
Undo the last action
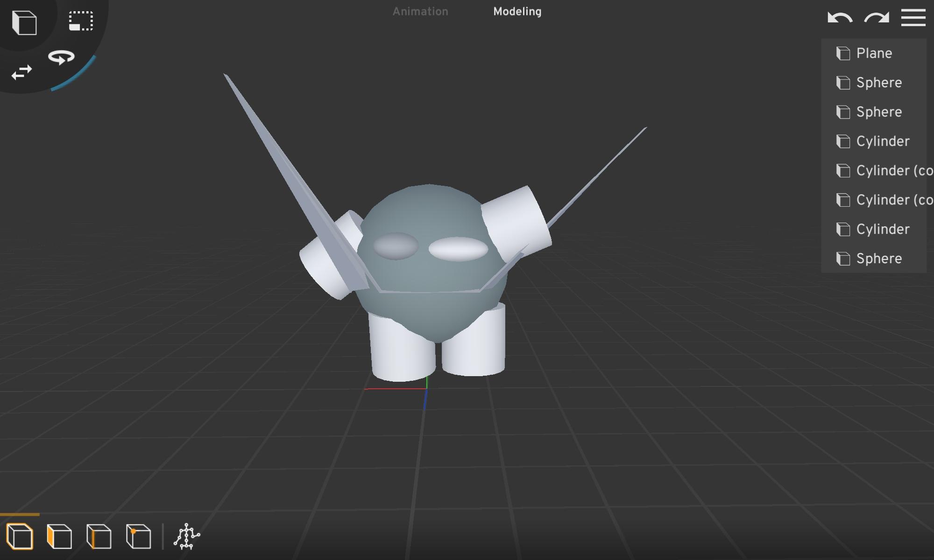[840, 18]
